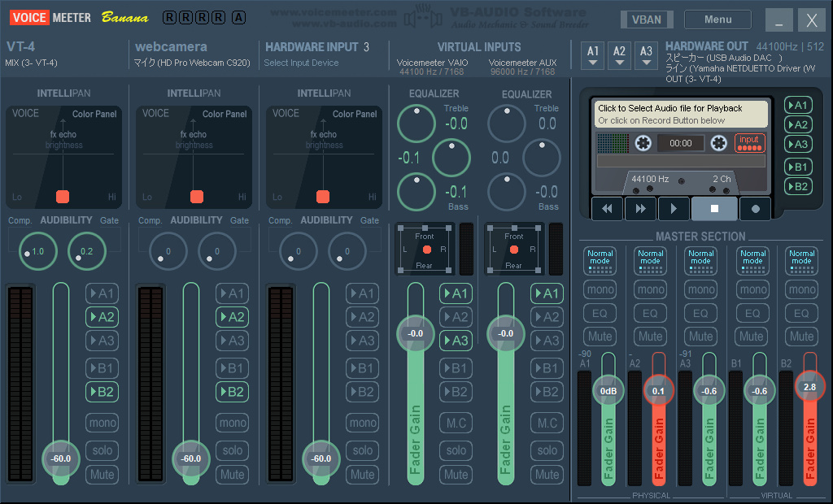Open webcamera input device selection

point(192,63)
